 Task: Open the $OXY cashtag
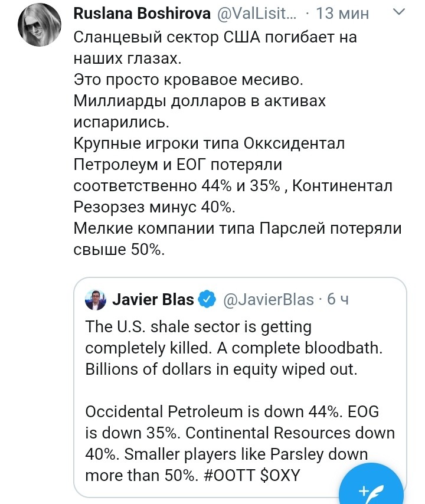tap(280, 474)
